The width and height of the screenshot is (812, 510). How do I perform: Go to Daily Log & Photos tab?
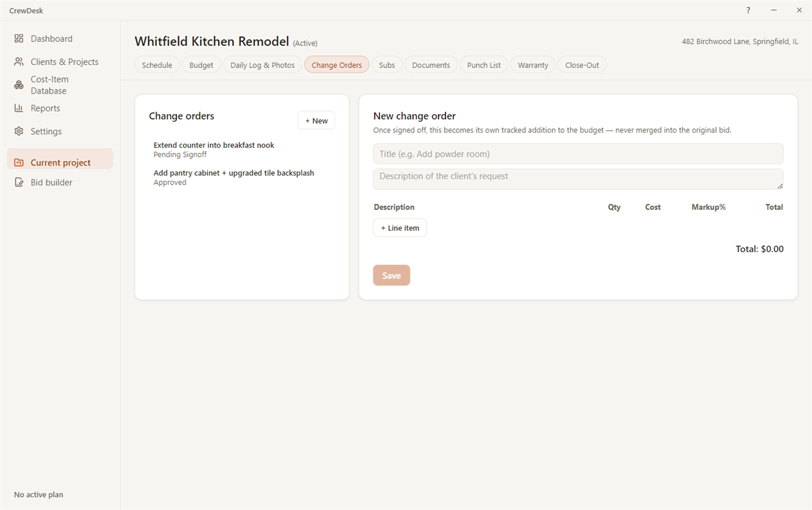263,65
